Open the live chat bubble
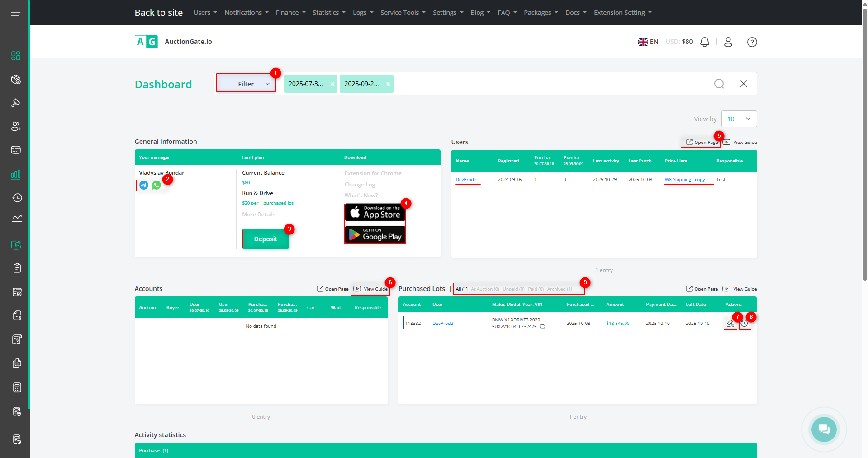The width and height of the screenshot is (868, 458). click(x=824, y=429)
